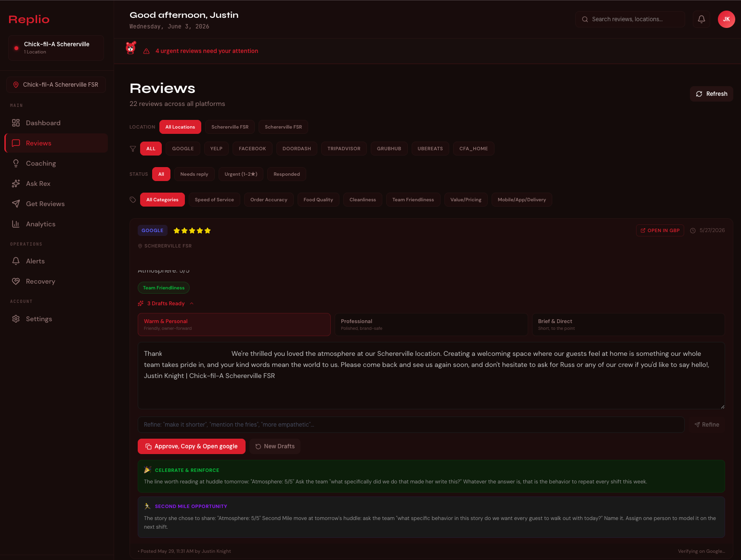The width and height of the screenshot is (741, 560).
Task: Filter reviews by DOORDASH
Action: (297, 149)
